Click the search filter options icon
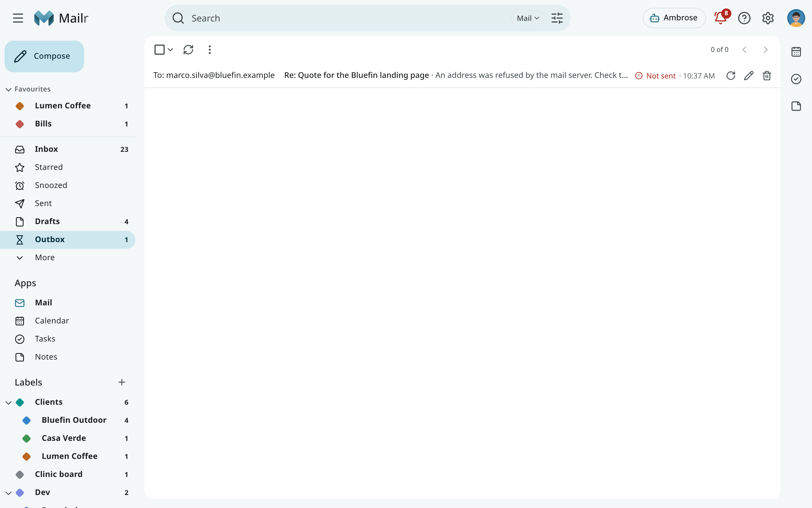The image size is (812, 508). pyautogui.click(x=557, y=18)
